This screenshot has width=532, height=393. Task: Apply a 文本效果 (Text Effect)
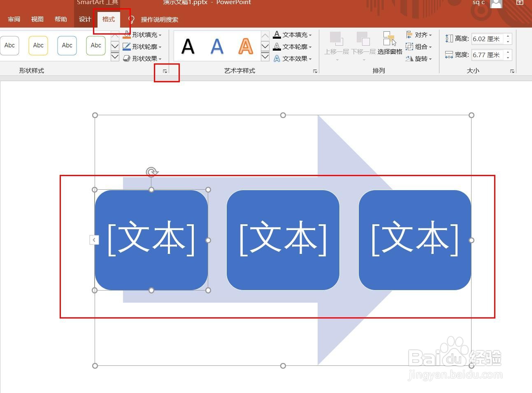click(293, 58)
